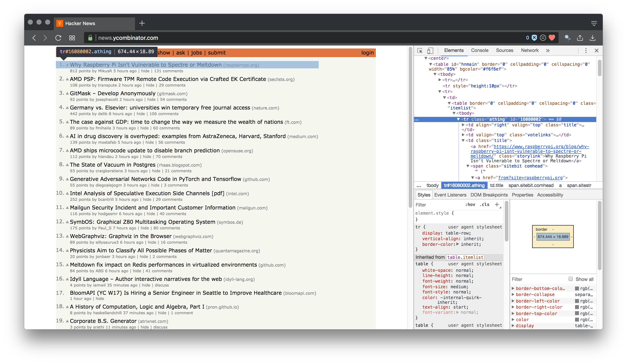Image resolution: width=627 pixels, height=364 pixels.
Task: Add a new style rule with the plus icon
Action: (x=497, y=204)
